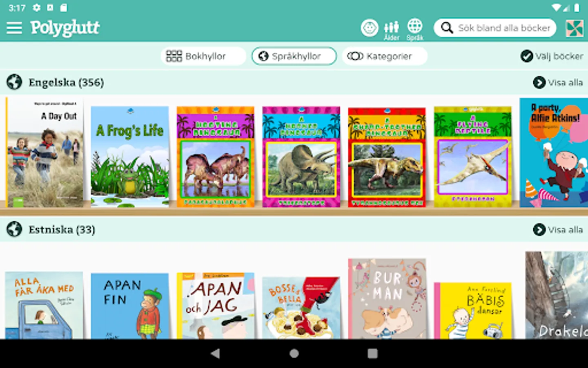This screenshot has height=368, width=588.
Task: Tap the Android back button
Action: (215, 353)
